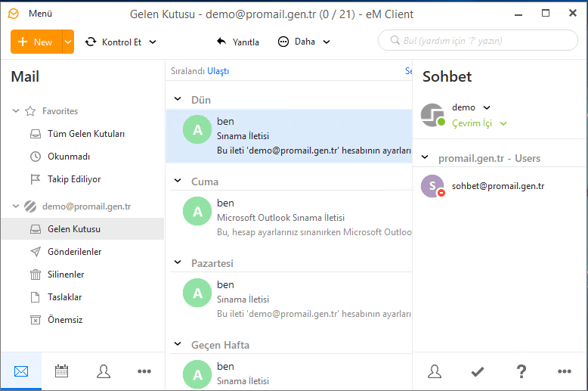This screenshot has height=391, width=588.
Task: Show more navigation options in Mail sidebar
Action: tap(144, 371)
